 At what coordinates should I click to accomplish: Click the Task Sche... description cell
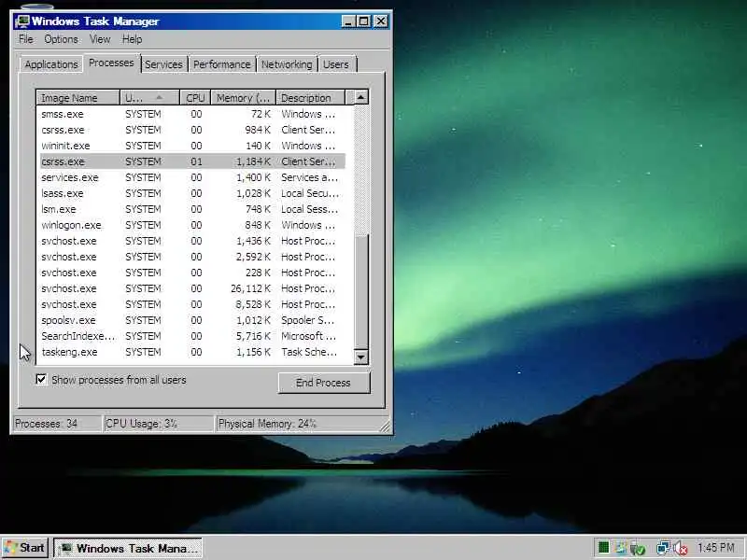coord(309,352)
